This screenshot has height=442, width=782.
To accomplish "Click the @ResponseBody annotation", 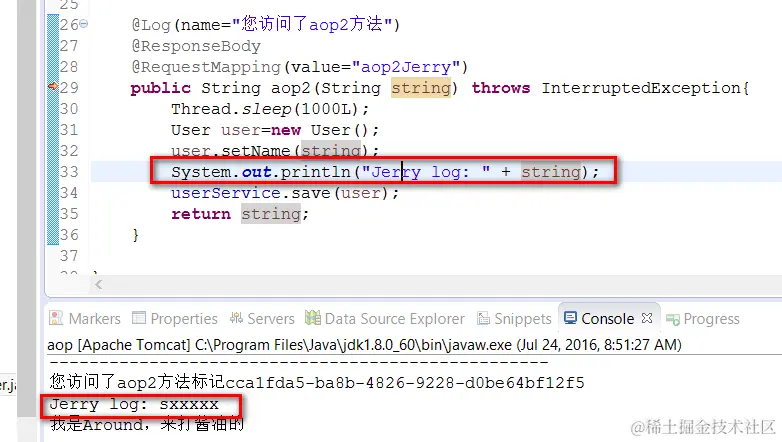I will (x=196, y=46).
